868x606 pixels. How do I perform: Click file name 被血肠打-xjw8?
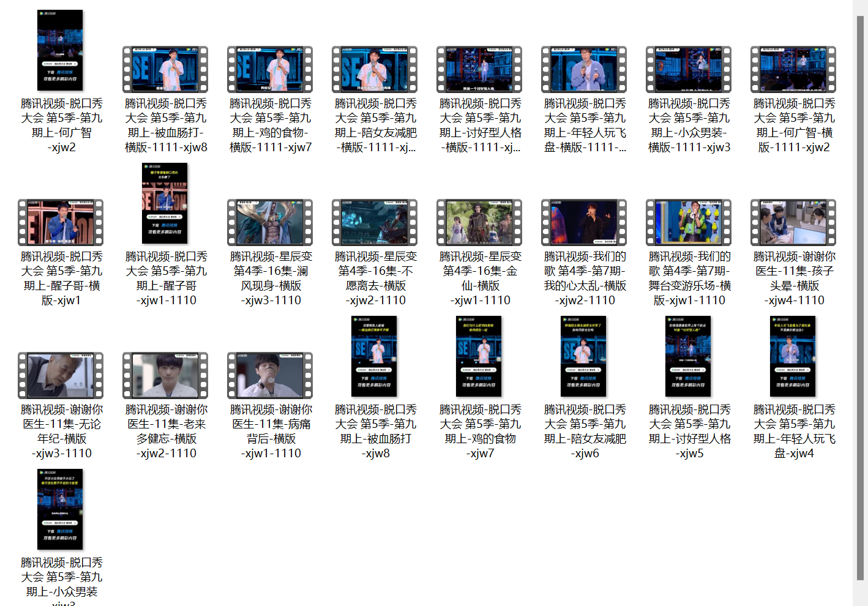(x=375, y=432)
